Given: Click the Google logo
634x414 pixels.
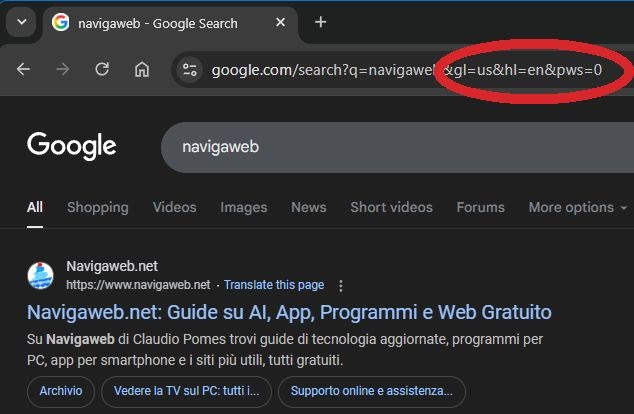Looking at the screenshot, I should tap(72, 146).
